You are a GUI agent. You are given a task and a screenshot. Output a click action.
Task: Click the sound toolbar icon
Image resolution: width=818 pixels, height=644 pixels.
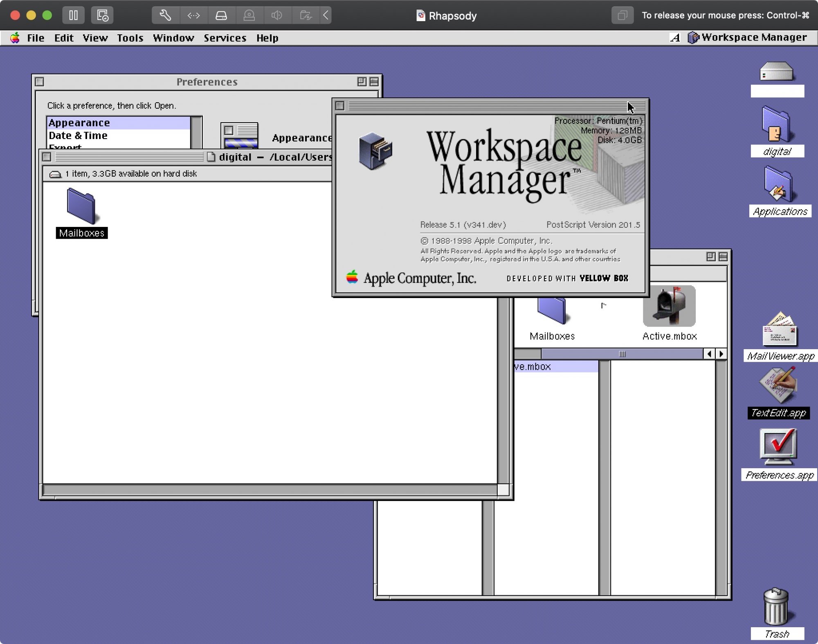[277, 16]
